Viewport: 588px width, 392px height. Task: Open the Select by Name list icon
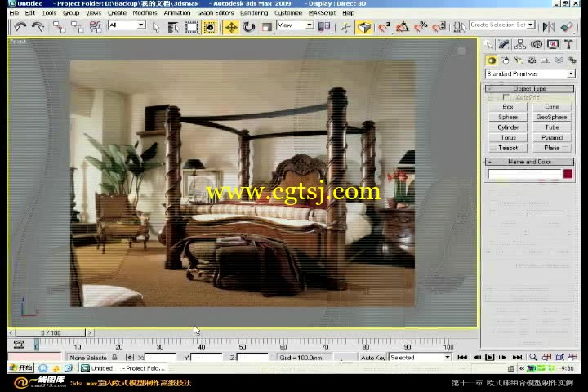[x=173, y=27]
